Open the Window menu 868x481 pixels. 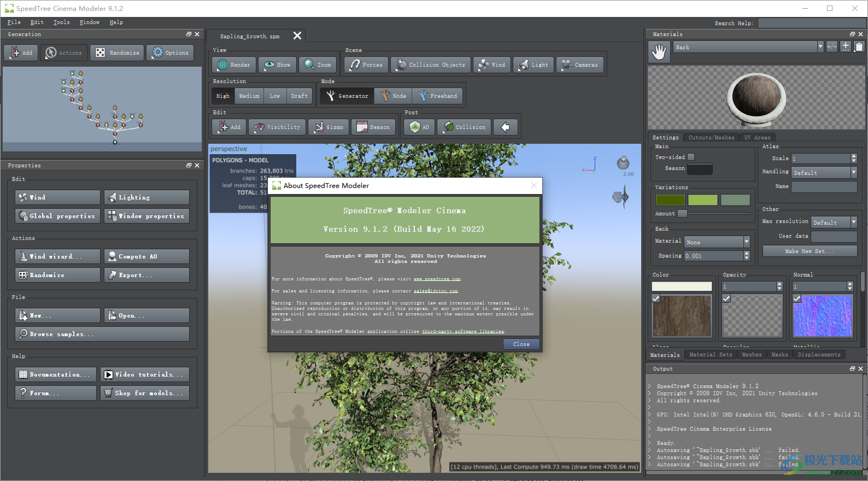click(x=89, y=22)
